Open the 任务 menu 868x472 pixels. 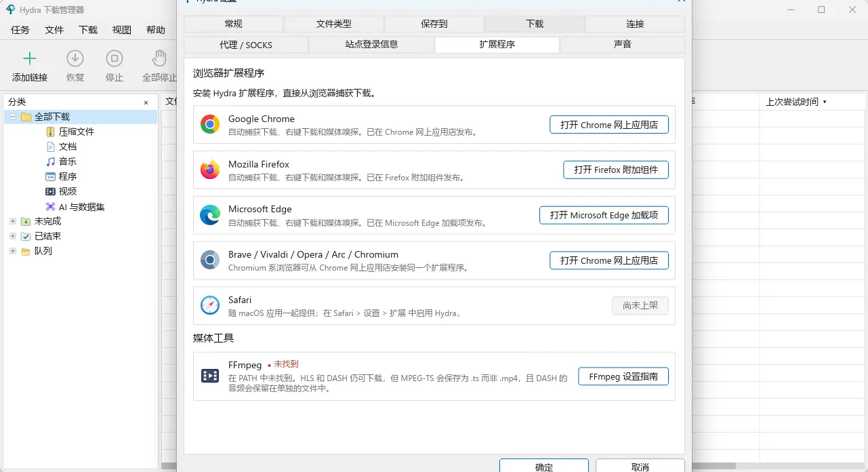[x=20, y=30]
